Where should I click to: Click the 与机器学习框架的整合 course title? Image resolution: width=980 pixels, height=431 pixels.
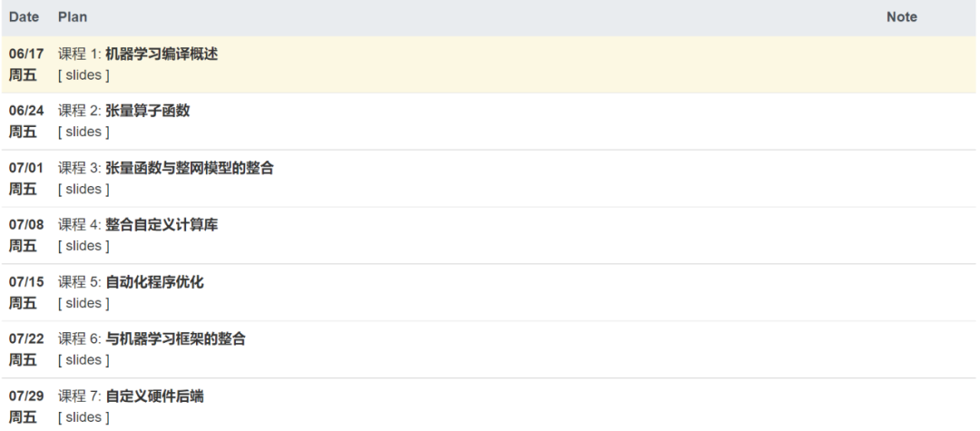click(x=176, y=339)
